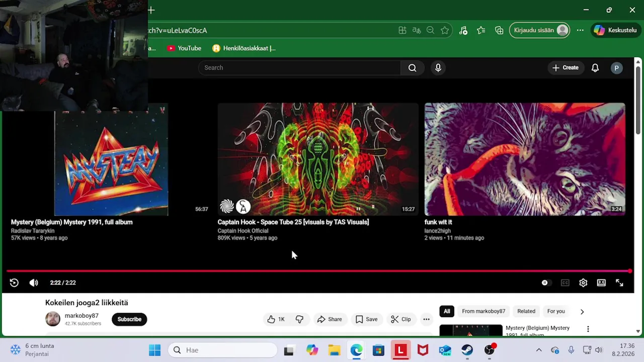Viewport: 644px width, 362px height.
Task: Open Windows Start menu
Action: 154,350
